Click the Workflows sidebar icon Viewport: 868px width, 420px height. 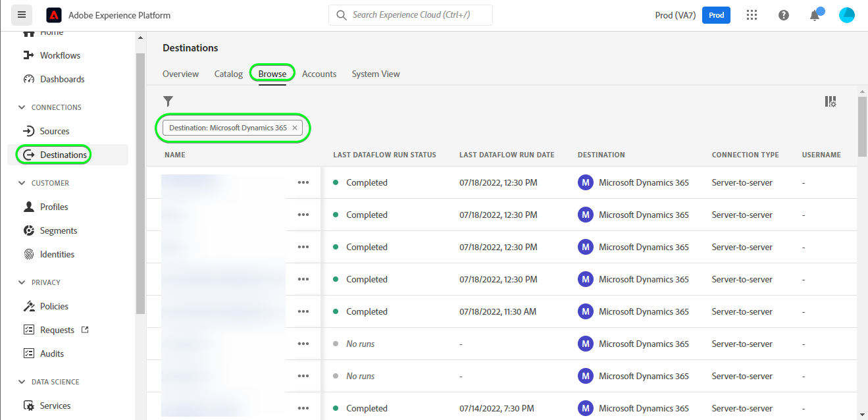pyautogui.click(x=28, y=55)
